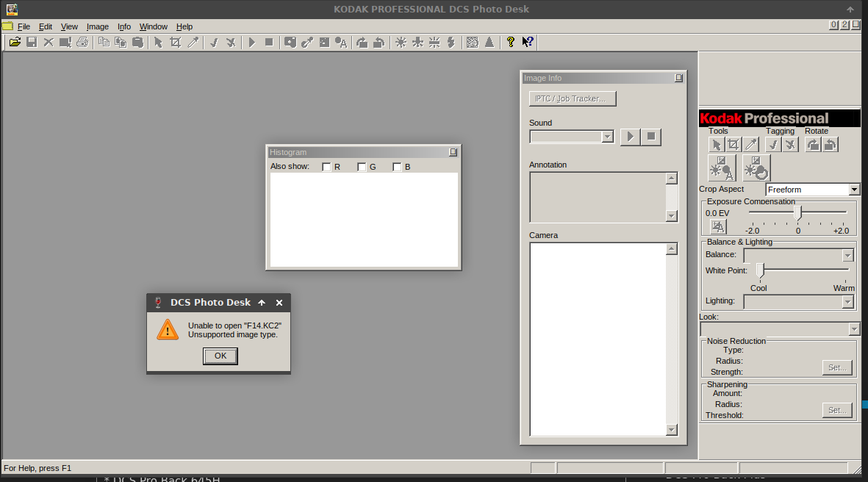The image size is (868, 482).
Task: Click the small icon under 0.0 EV
Action: pos(718,227)
